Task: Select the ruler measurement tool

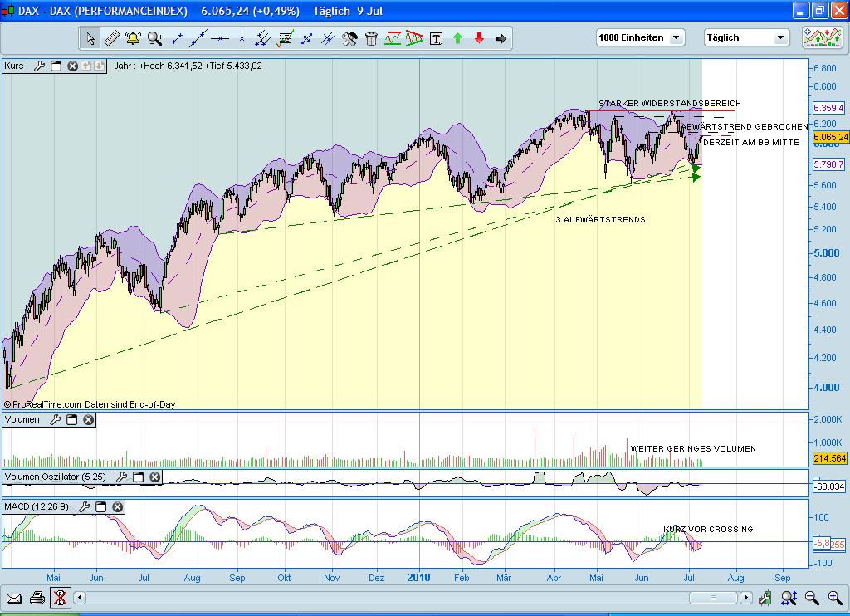Action: point(112,38)
